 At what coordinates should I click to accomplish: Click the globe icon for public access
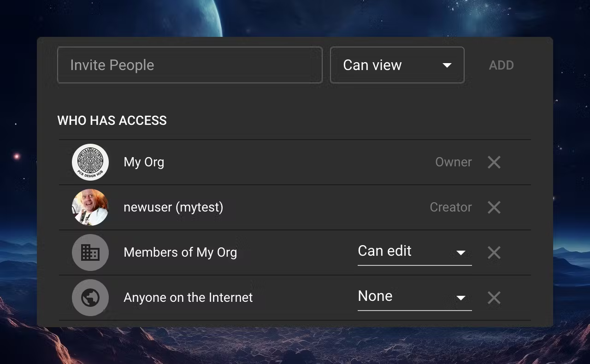point(90,298)
